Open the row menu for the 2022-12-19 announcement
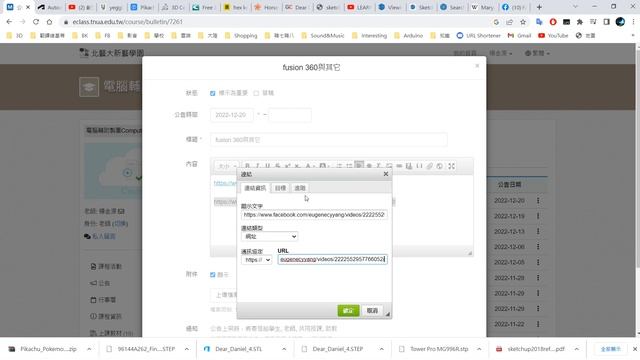640x360 pixels. pos(538,216)
